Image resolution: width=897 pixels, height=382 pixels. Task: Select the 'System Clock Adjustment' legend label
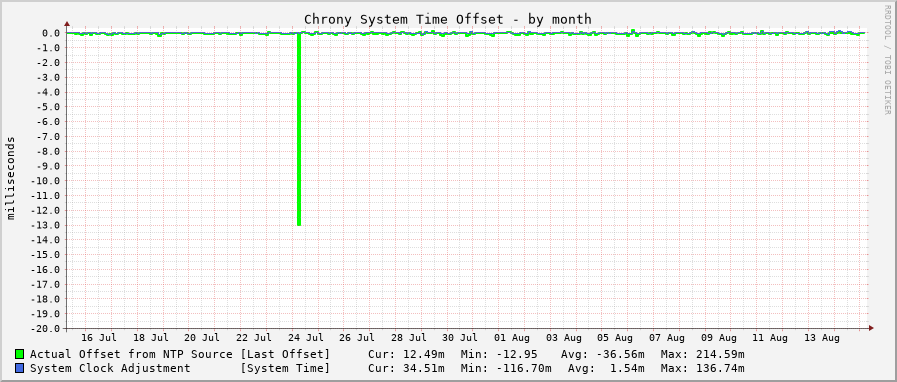110,368
